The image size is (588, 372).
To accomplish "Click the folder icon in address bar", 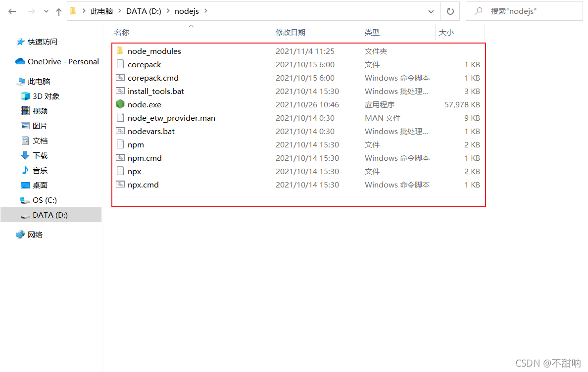I will [73, 11].
